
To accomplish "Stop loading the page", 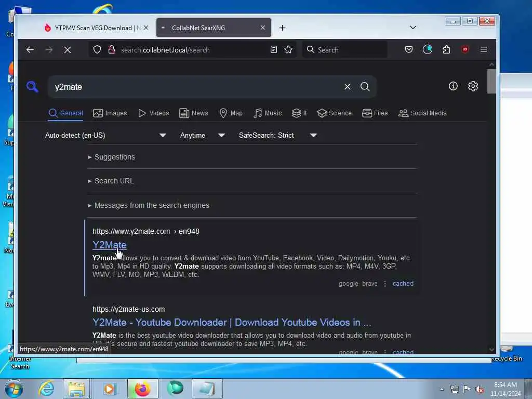I will 67,50.
